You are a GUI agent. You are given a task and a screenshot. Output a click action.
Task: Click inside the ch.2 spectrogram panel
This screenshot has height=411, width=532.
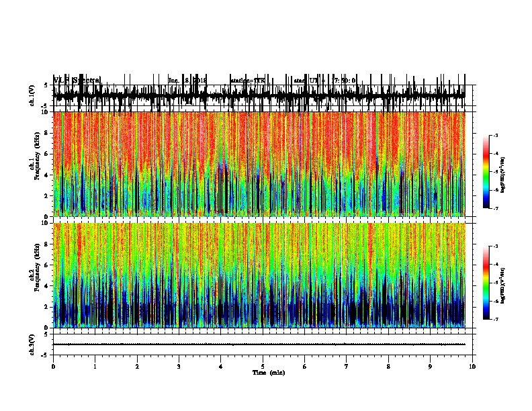click(x=259, y=275)
